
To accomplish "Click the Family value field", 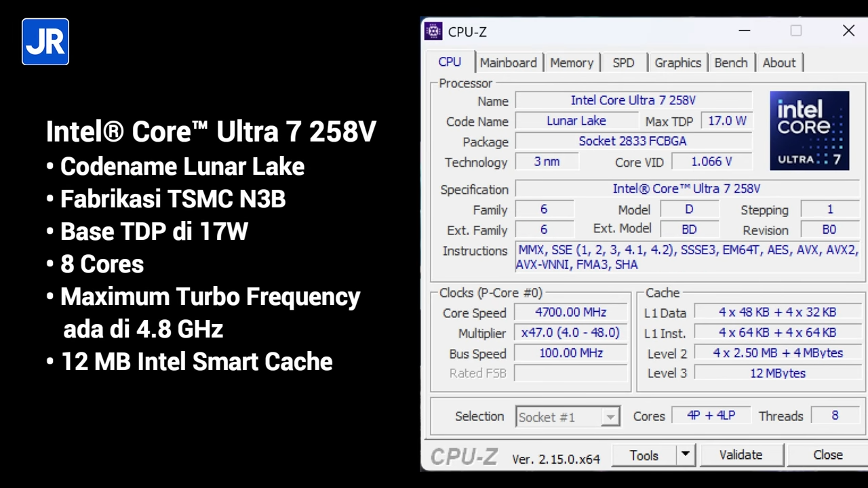I will point(544,209).
